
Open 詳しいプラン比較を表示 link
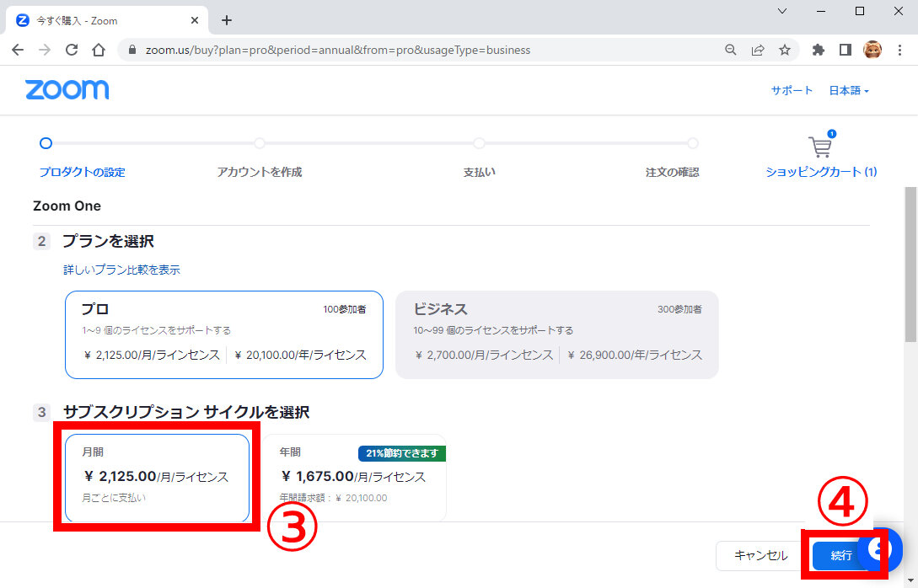(x=121, y=270)
